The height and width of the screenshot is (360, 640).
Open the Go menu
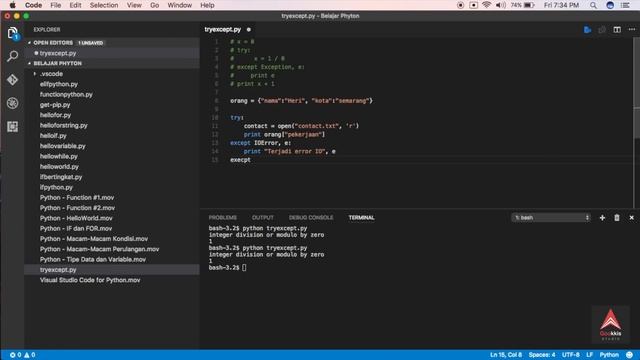[155, 5]
